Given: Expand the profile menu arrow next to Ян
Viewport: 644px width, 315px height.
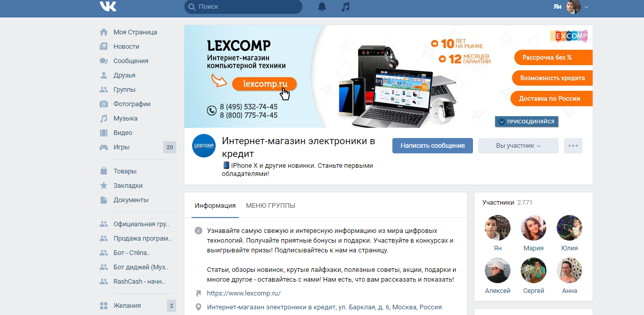Looking at the screenshot, I should [x=586, y=7].
